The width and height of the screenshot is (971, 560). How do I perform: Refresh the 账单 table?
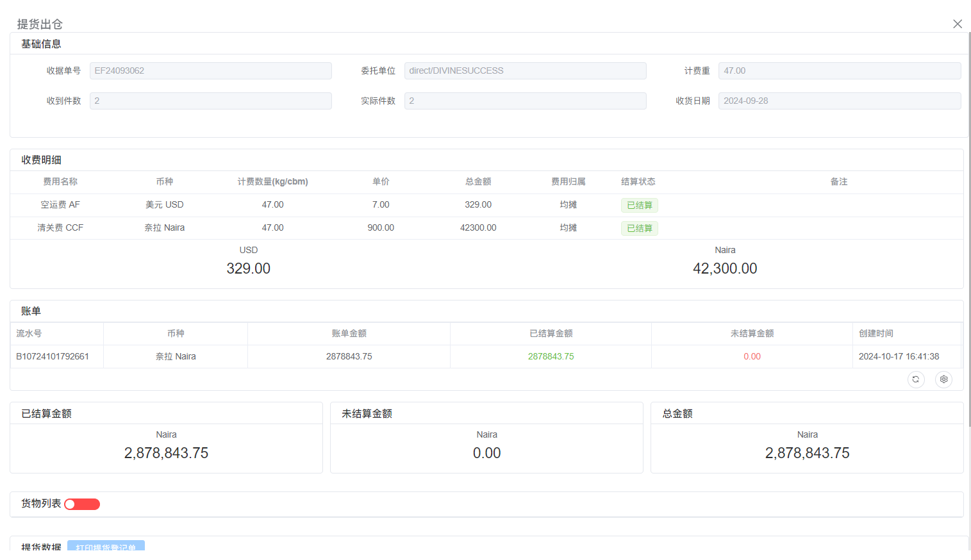point(916,379)
